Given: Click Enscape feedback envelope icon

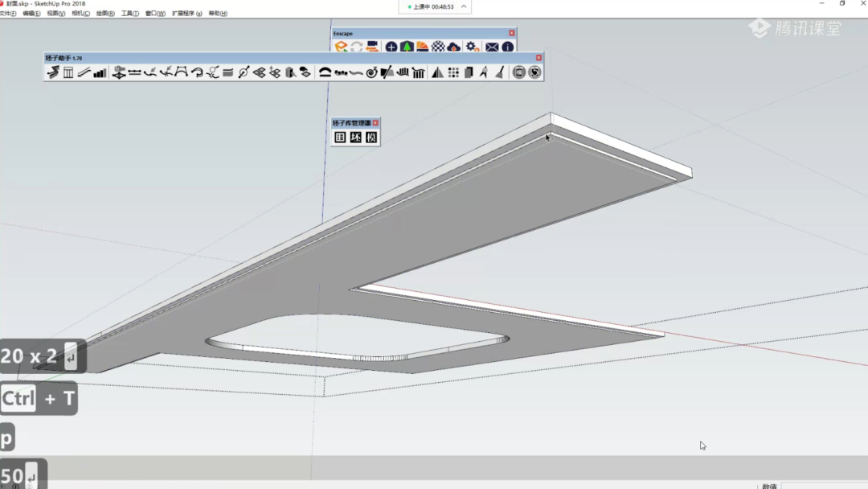Looking at the screenshot, I should tap(492, 47).
